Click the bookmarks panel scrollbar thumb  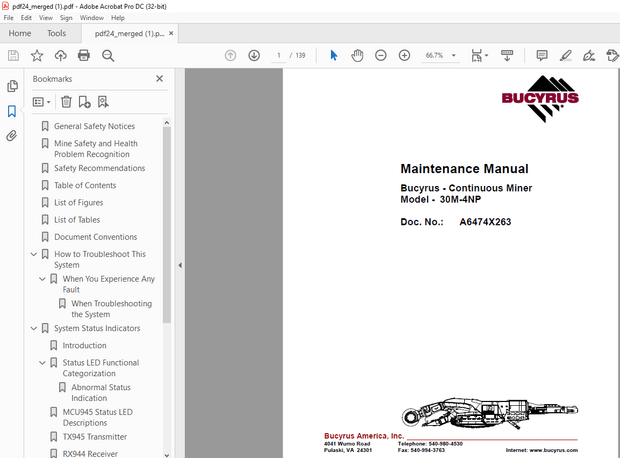[x=167, y=224]
